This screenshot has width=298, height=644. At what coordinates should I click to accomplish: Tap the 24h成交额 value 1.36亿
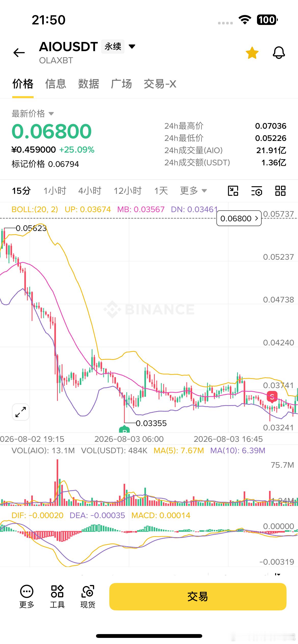coord(274,163)
